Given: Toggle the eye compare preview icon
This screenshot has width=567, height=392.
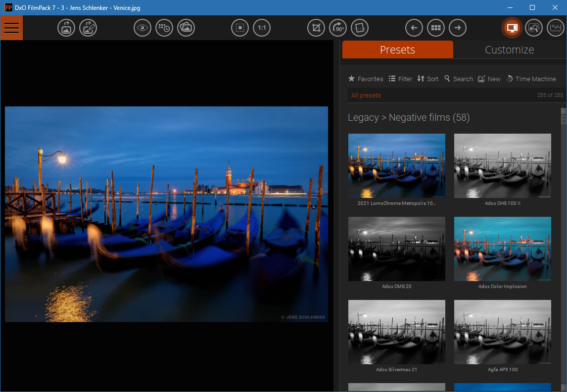Looking at the screenshot, I should pos(142,28).
